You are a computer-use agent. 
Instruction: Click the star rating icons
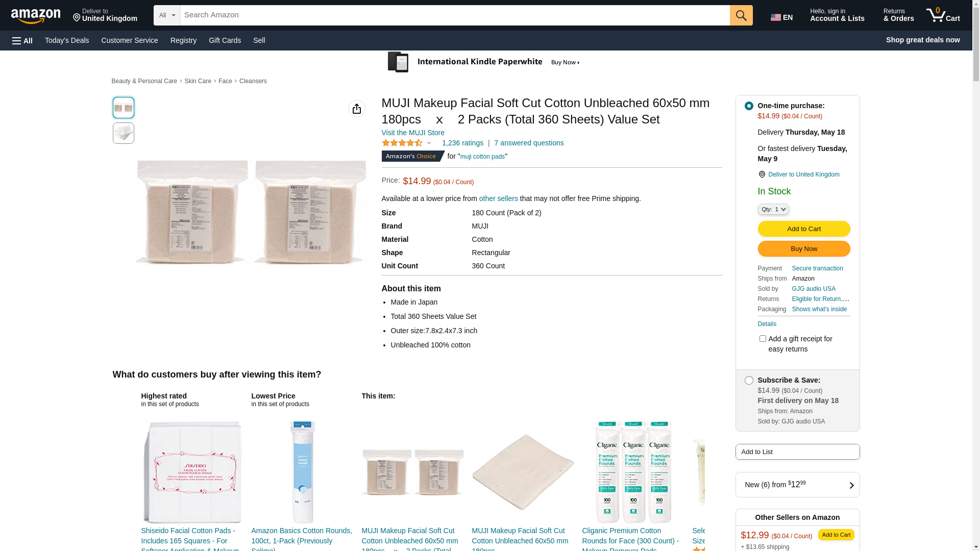point(402,143)
